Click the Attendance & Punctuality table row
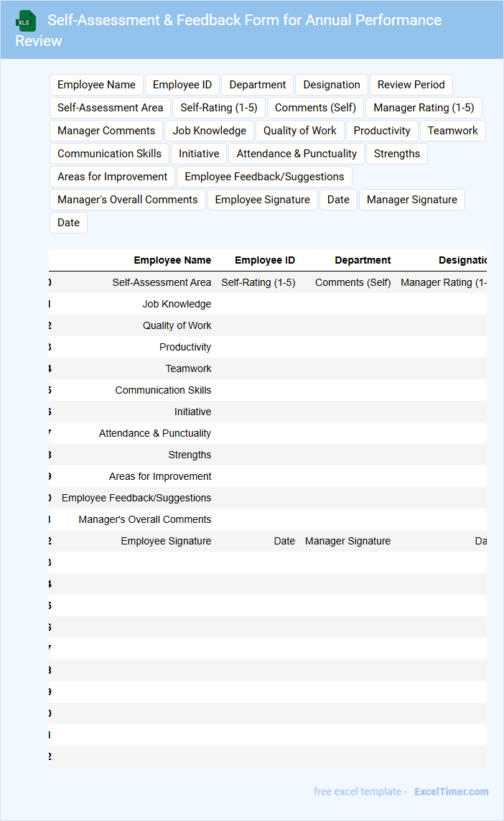 (x=268, y=433)
